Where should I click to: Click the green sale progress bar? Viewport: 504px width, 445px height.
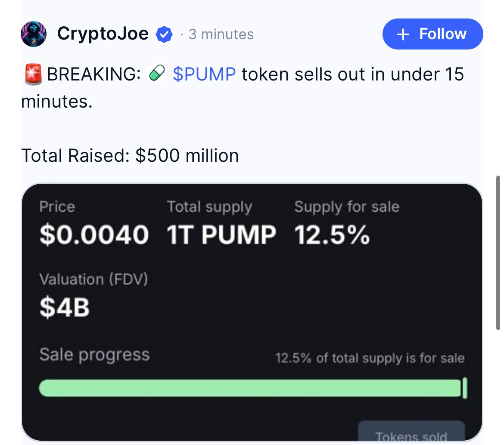pos(250,388)
